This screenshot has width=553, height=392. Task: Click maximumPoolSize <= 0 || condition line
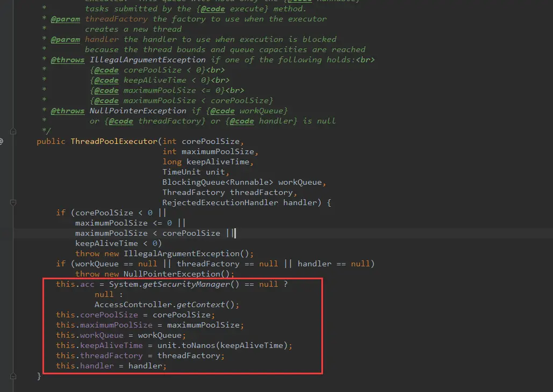pyautogui.click(x=130, y=223)
